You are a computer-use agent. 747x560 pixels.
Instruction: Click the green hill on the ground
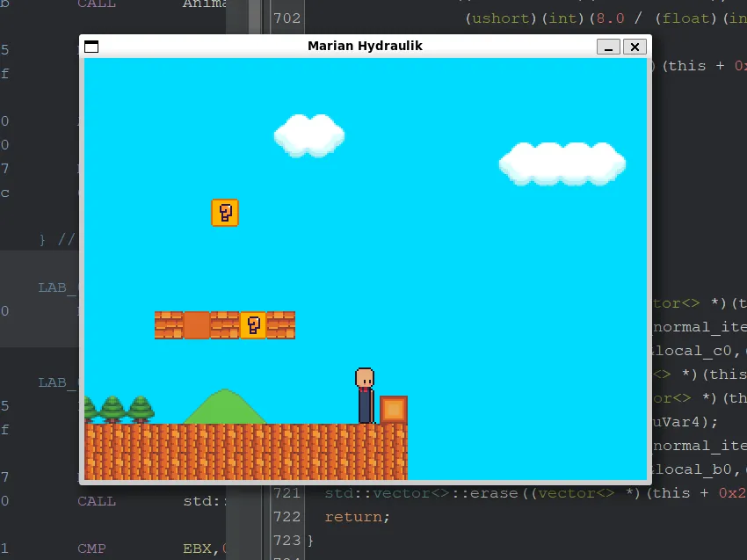[225, 410]
